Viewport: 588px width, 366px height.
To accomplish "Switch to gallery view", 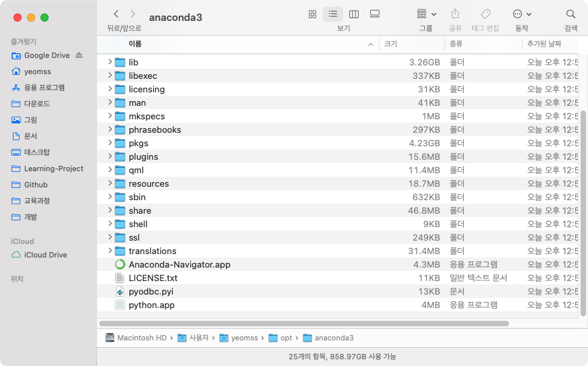I will (x=375, y=14).
